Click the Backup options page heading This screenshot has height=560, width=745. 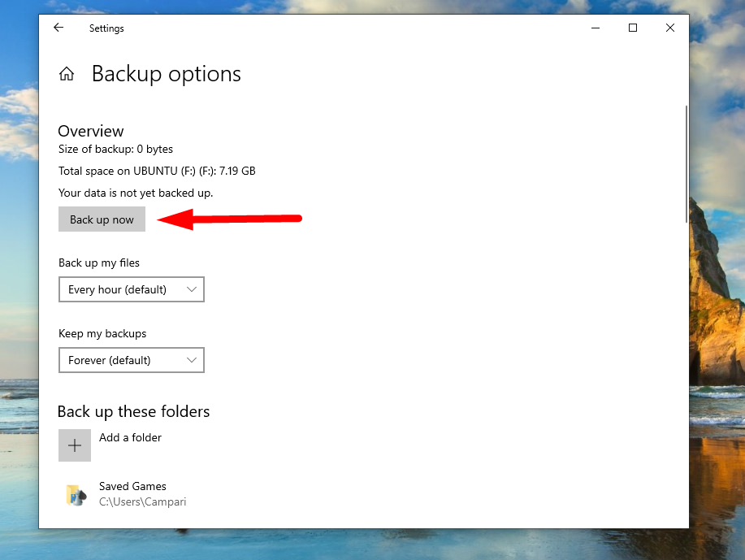click(x=166, y=74)
